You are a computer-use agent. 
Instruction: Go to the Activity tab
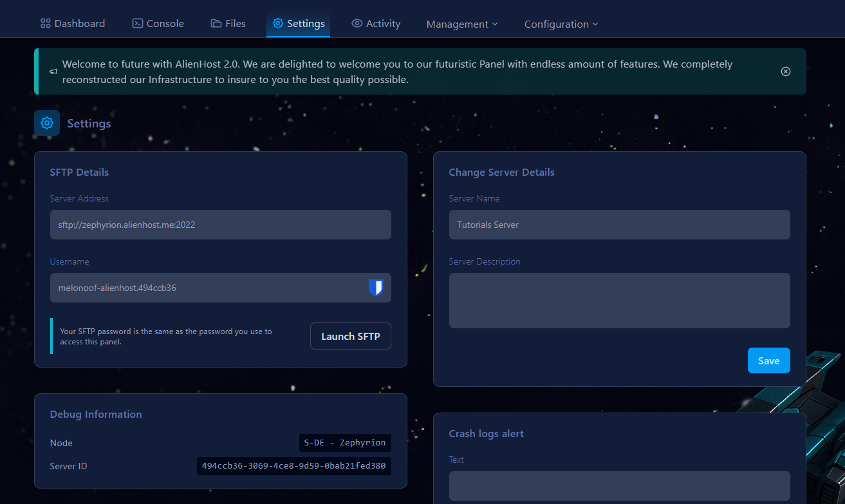376,23
